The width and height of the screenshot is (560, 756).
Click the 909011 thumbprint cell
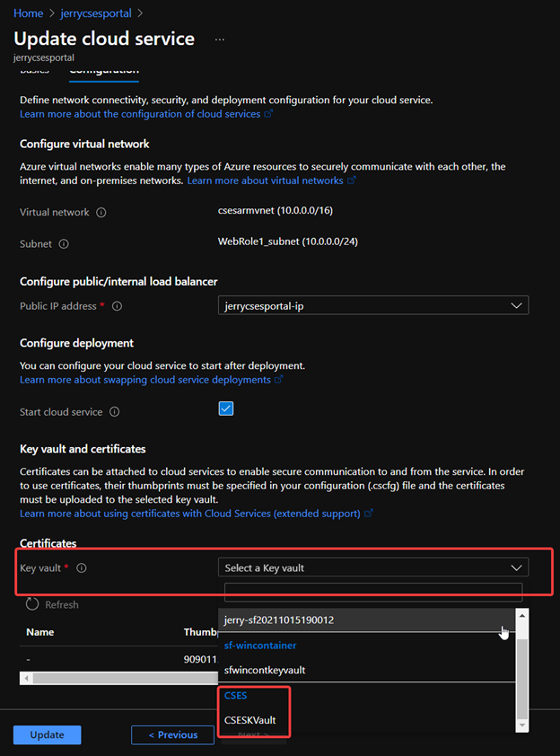tap(200, 659)
